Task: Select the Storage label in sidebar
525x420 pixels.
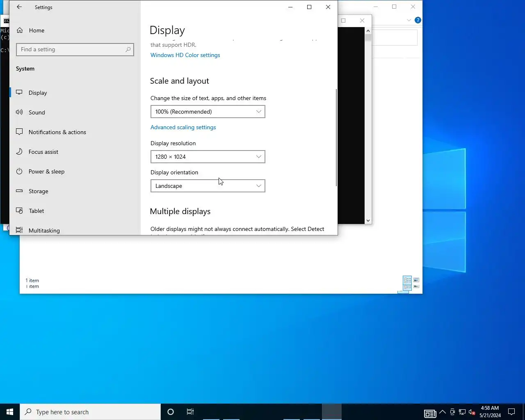Action: (39, 191)
